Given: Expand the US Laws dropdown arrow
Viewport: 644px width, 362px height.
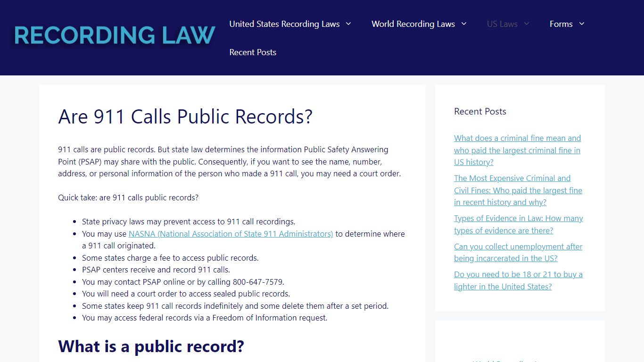Looking at the screenshot, I should [527, 24].
